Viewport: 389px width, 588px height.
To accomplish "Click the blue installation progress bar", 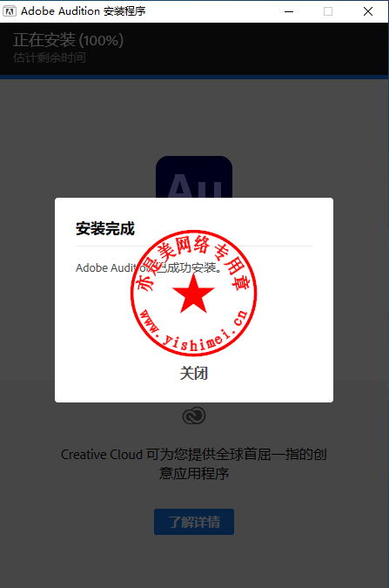I will 194,77.
